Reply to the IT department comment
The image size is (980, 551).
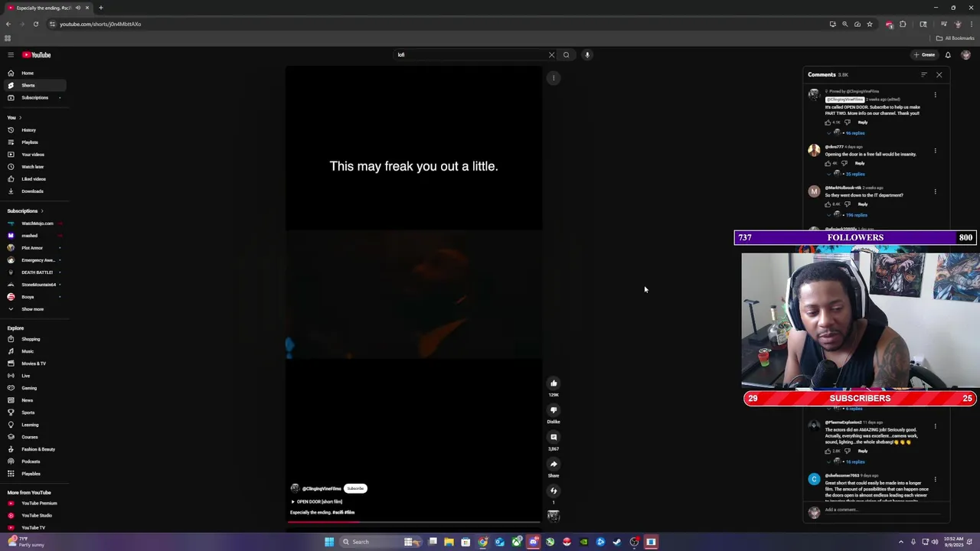point(863,204)
